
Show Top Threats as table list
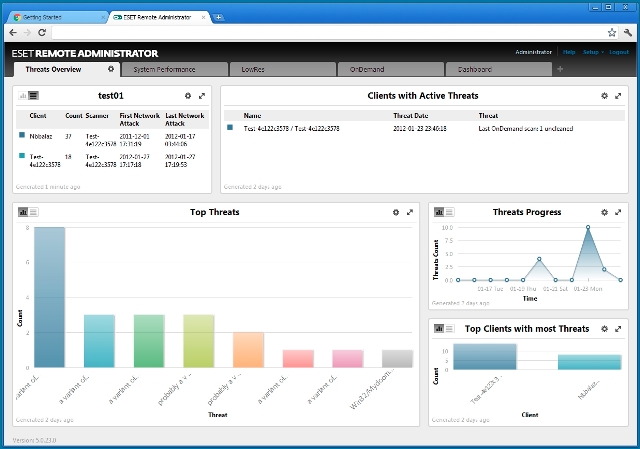click(33, 212)
